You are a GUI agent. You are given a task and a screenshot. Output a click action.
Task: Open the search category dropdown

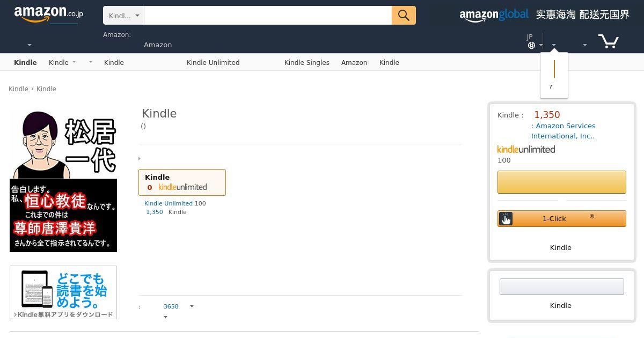click(x=123, y=16)
